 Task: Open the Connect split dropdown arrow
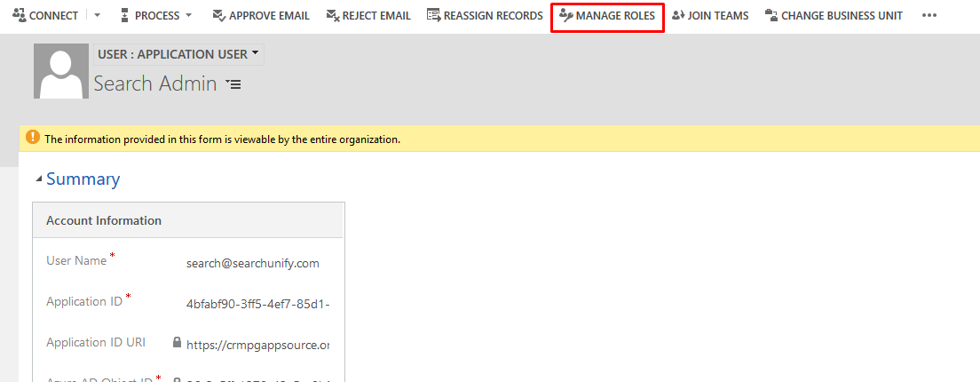(97, 16)
